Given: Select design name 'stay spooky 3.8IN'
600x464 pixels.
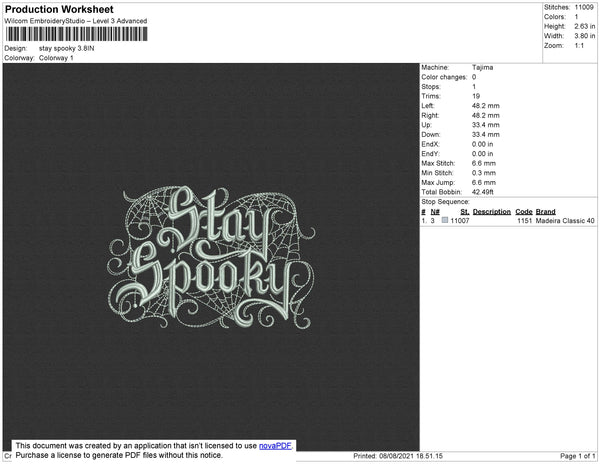Looking at the screenshot, I should coord(67,49).
